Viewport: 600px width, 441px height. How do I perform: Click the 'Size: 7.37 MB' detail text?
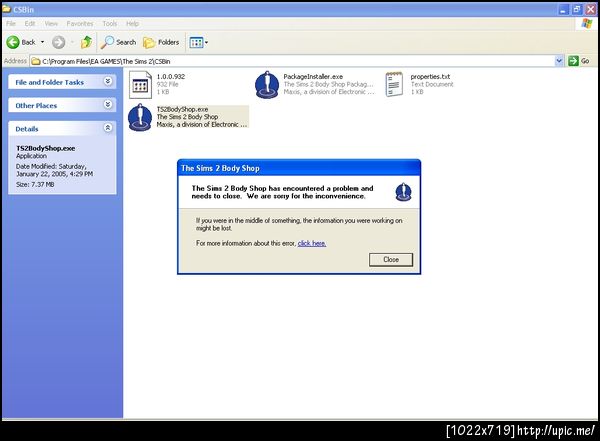[35, 185]
